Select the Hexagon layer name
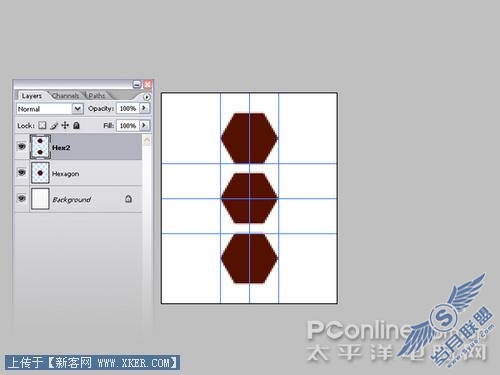Viewport: 500px width, 375px height. (x=65, y=174)
